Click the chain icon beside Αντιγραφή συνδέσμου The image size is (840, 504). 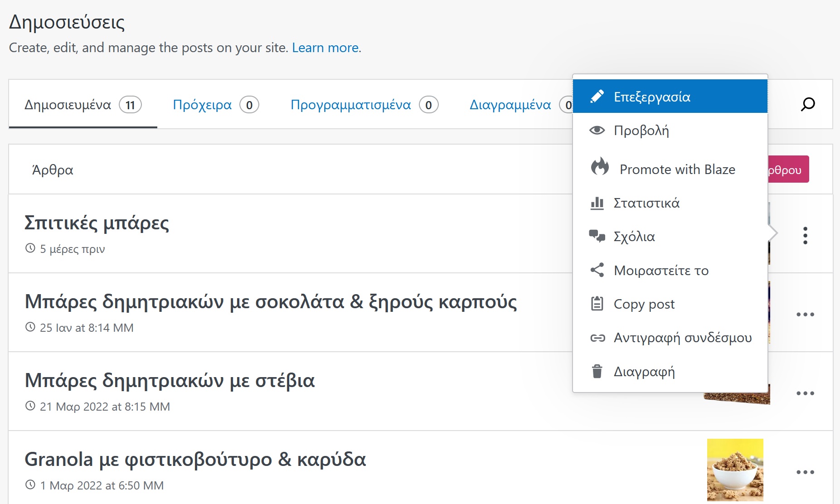[597, 338]
